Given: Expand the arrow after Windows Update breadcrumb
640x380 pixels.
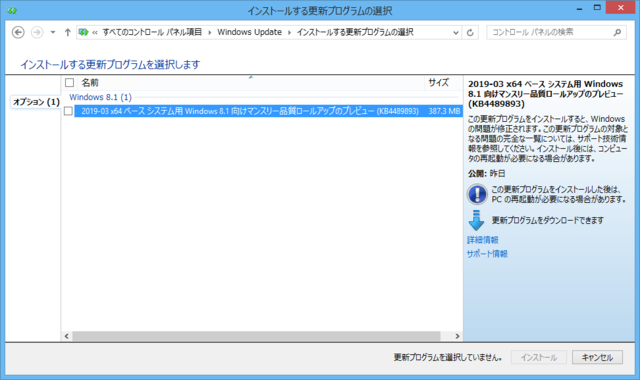Looking at the screenshot, I should 289,32.
